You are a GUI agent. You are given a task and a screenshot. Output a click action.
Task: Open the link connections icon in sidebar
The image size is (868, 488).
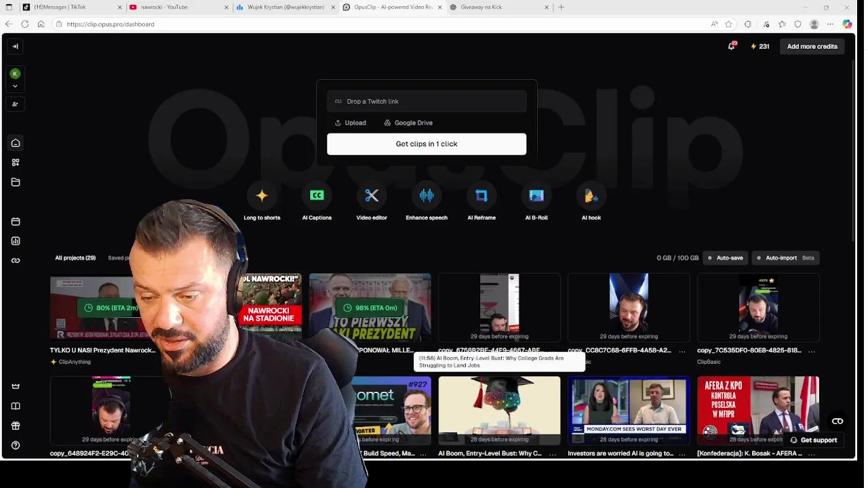(16, 260)
